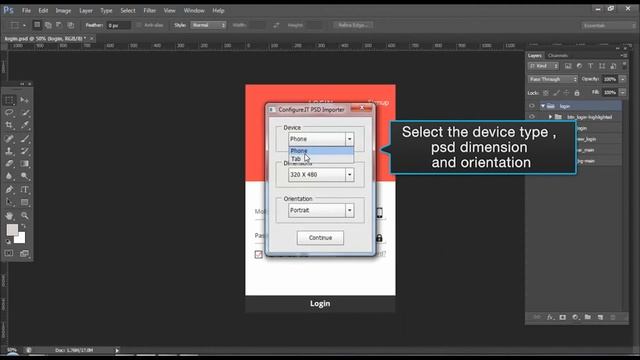Viewport: 640px width, 360px height.
Task: Select the Dodge tool
Action: [x=24, y=176]
